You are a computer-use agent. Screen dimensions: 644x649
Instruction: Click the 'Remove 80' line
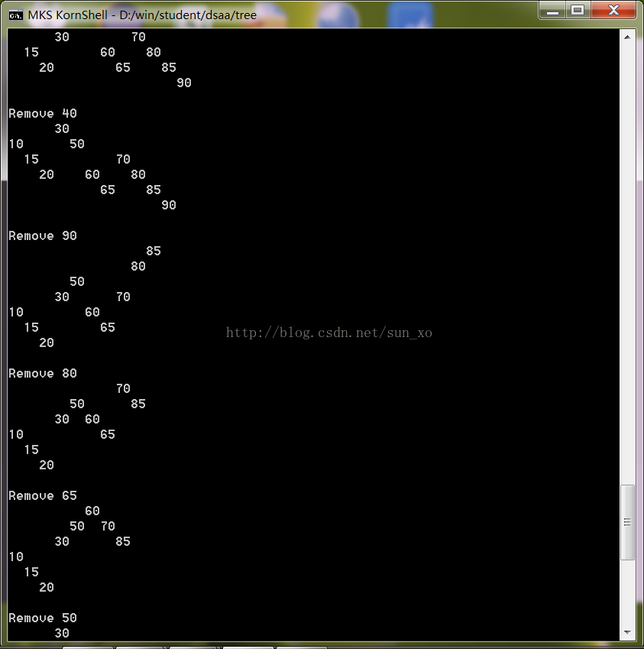(43, 373)
